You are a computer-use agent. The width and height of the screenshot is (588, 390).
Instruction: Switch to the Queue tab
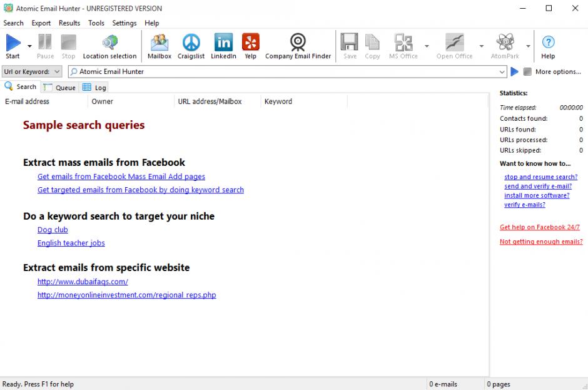[60, 88]
